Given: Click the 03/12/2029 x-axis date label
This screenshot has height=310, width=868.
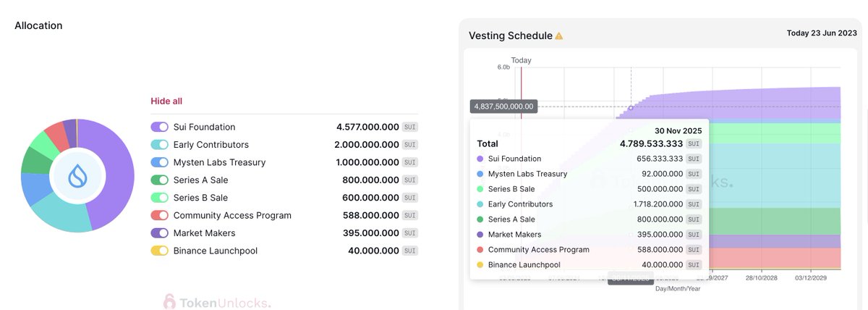Looking at the screenshot, I should [812, 277].
